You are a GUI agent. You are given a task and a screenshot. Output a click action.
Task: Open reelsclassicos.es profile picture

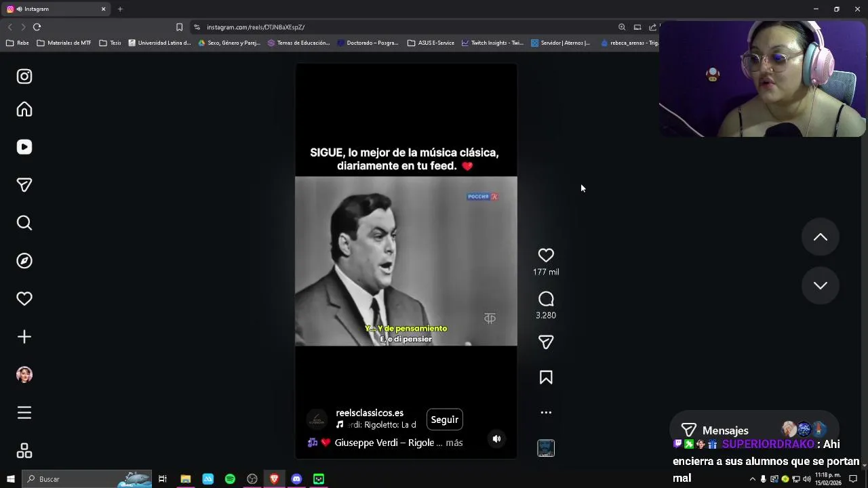pyautogui.click(x=317, y=420)
